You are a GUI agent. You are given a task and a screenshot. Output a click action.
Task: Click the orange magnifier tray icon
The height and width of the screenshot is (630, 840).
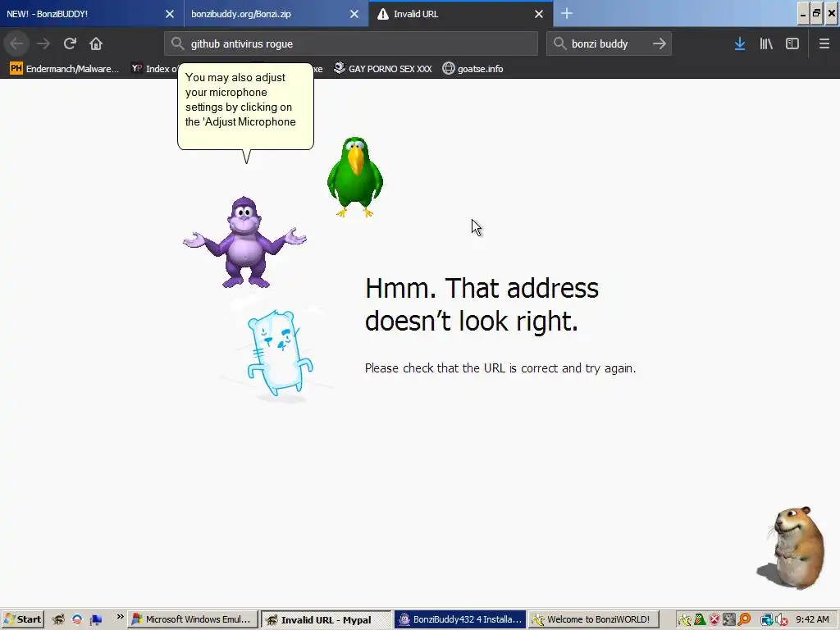(744, 620)
